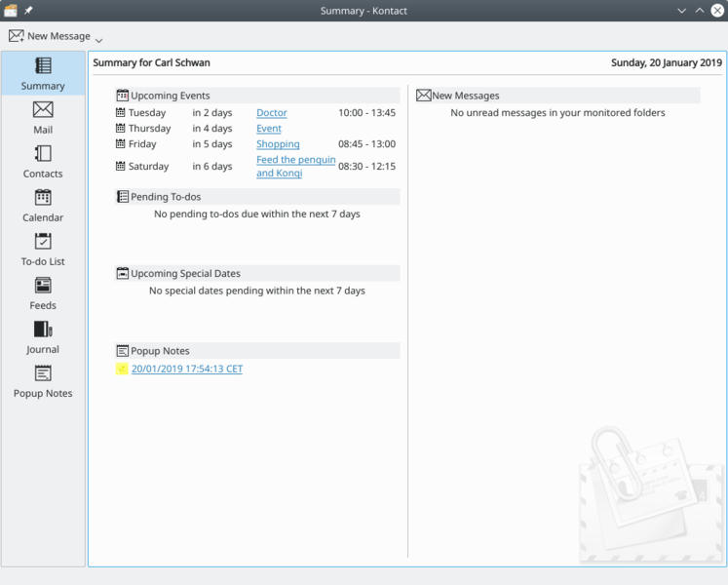
Task: Switch to the Calendar component
Action: 43,206
